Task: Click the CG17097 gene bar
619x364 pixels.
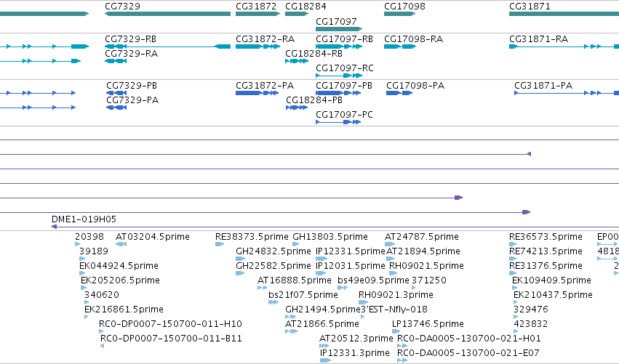Action: [339, 29]
